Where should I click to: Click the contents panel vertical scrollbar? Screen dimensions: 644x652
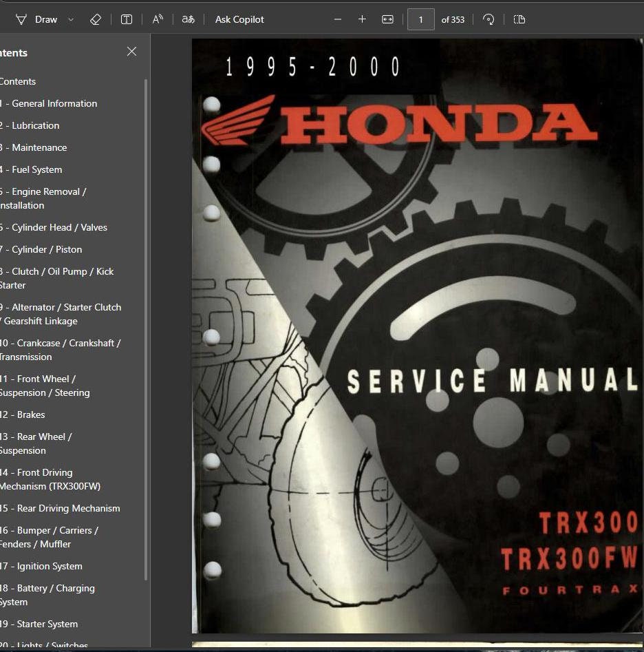tap(146, 329)
